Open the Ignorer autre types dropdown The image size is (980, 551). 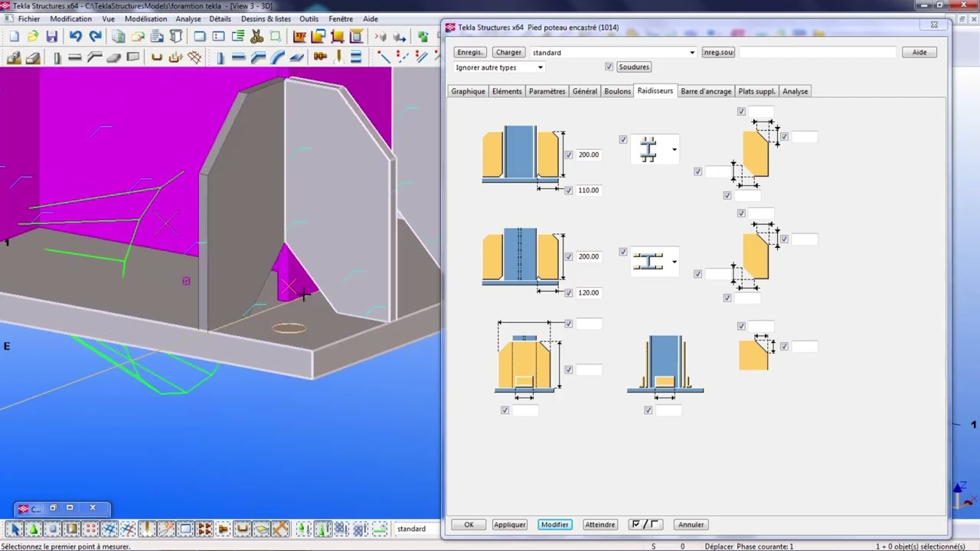click(x=540, y=67)
